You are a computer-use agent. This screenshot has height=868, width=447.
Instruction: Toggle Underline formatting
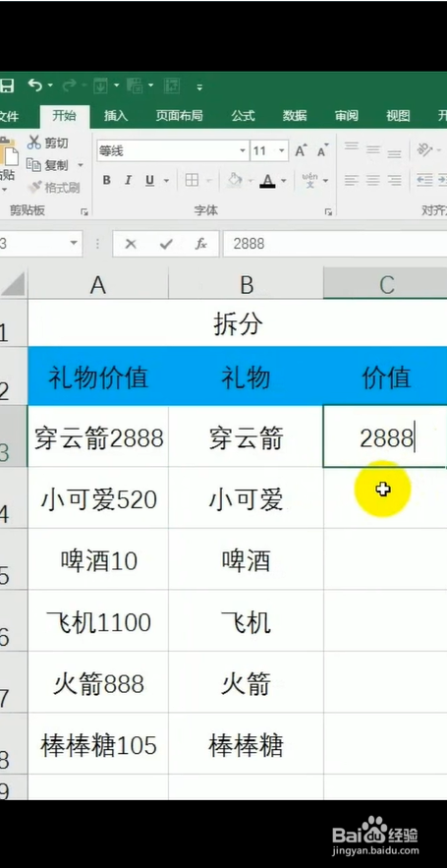click(149, 180)
